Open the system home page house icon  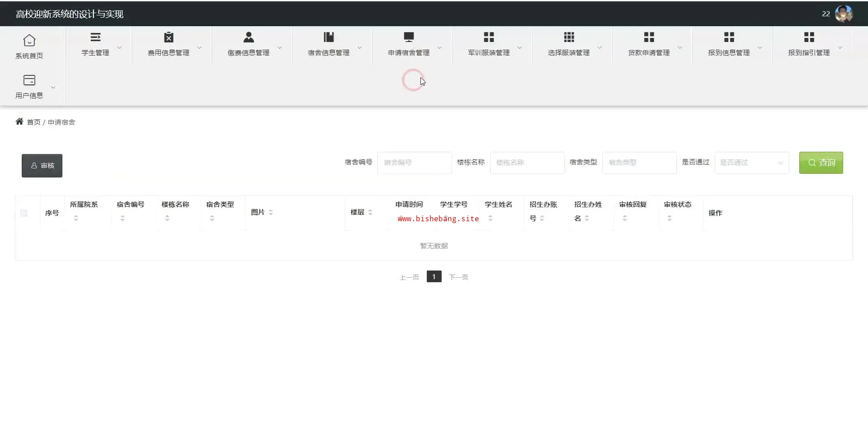29,40
